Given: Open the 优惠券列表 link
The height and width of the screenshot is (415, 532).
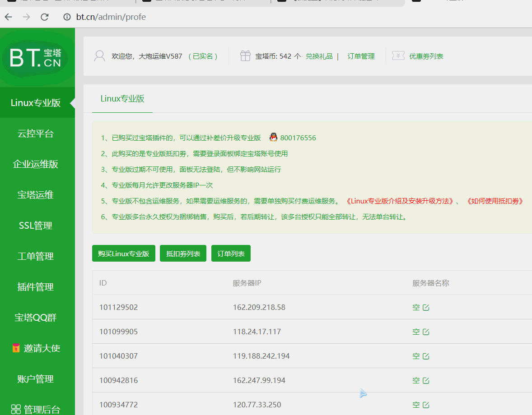Looking at the screenshot, I should point(426,56).
